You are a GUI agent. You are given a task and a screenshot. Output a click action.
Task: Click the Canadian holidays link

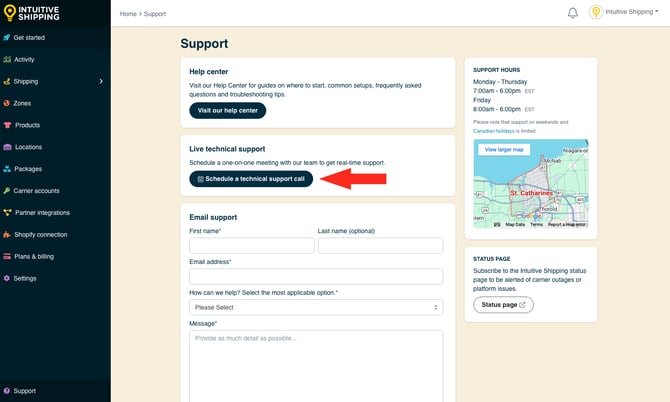494,131
